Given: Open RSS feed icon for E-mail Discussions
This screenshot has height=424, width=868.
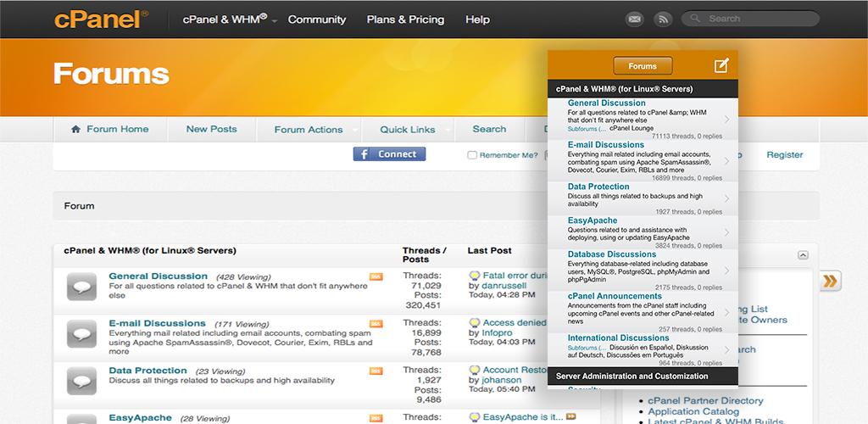Looking at the screenshot, I should 376,324.
